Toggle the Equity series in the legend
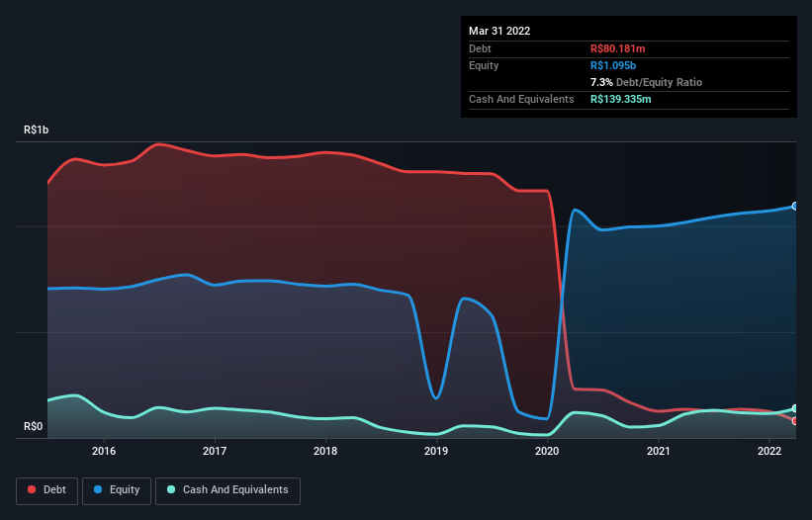This screenshot has height=520, width=812. 117,490
